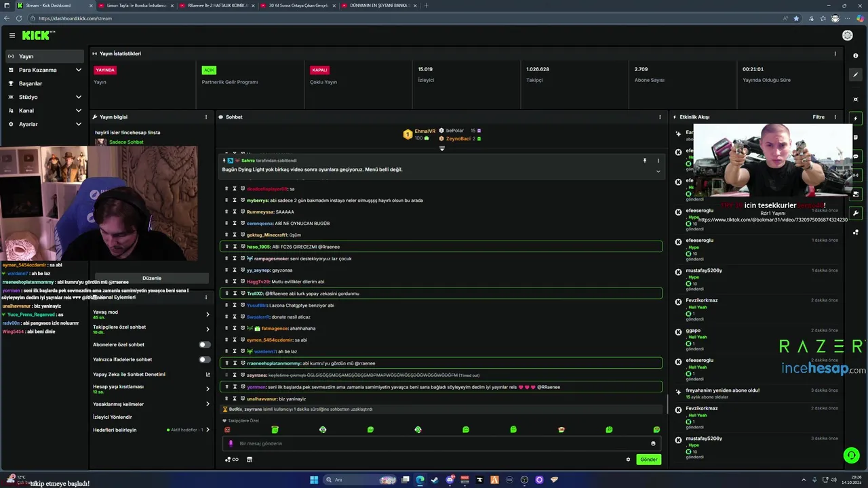The width and height of the screenshot is (868, 488).
Task: Collapse the pinned message chevron
Action: (658, 171)
